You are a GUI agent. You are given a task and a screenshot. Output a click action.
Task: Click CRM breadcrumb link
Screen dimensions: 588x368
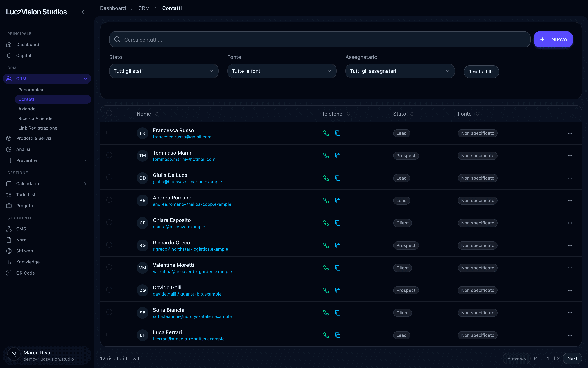tap(144, 8)
